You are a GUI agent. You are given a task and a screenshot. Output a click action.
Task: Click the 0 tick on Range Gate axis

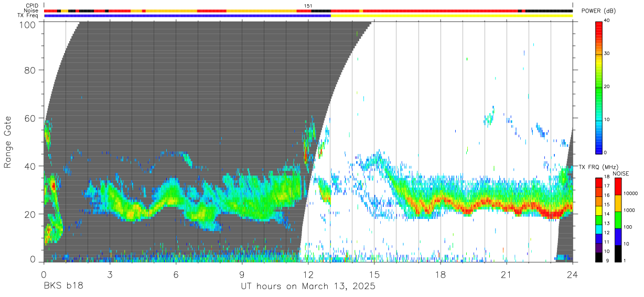click(x=33, y=259)
